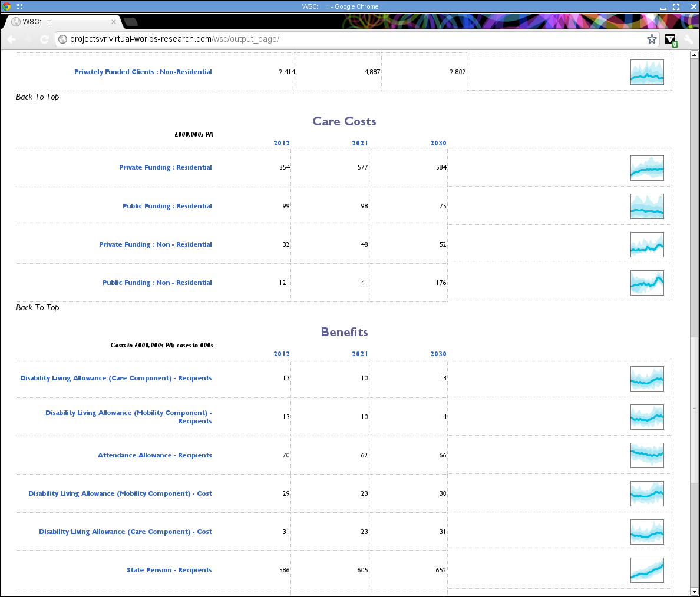This screenshot has height=597, width=700.
Task: View the State Pension Recipients trend graph
Action: (647, 570)
